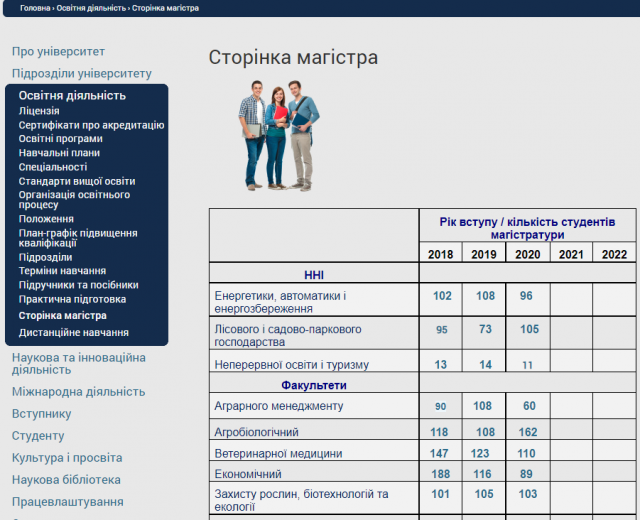Open the Наукова бібліотека menu item
The width and height of the screenshot is (640, 520).
pyautogui.click(x=66, y=480)
